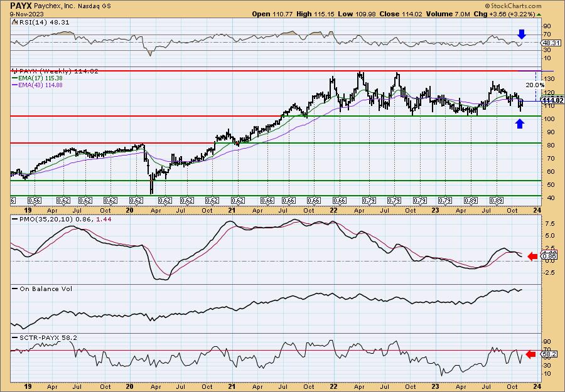
Task: Click the Close 114.02 header value
Action: coord(401,14)
